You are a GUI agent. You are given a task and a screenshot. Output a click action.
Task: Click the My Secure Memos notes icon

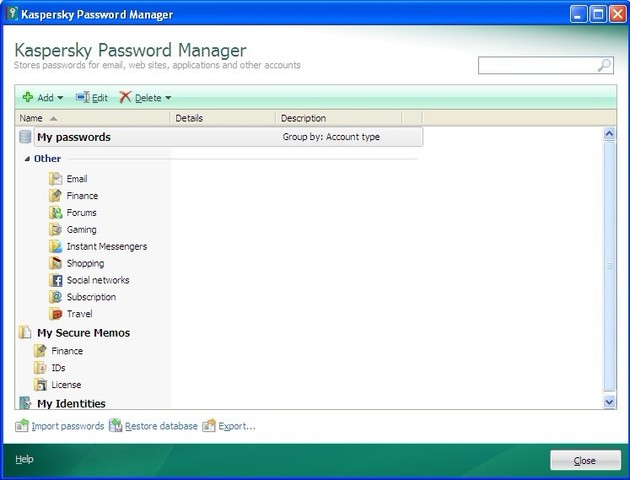(25, 333)
